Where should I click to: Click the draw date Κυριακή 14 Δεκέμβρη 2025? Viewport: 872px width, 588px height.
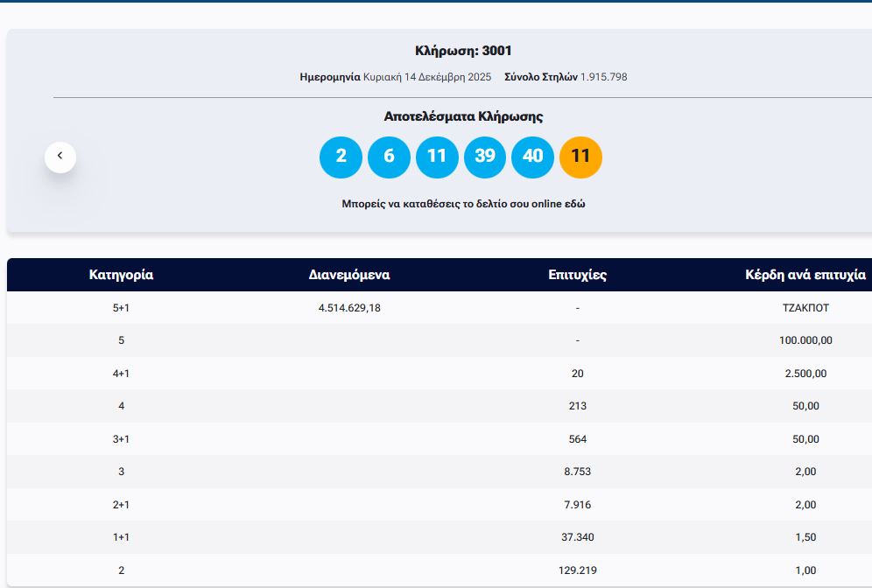427,77
